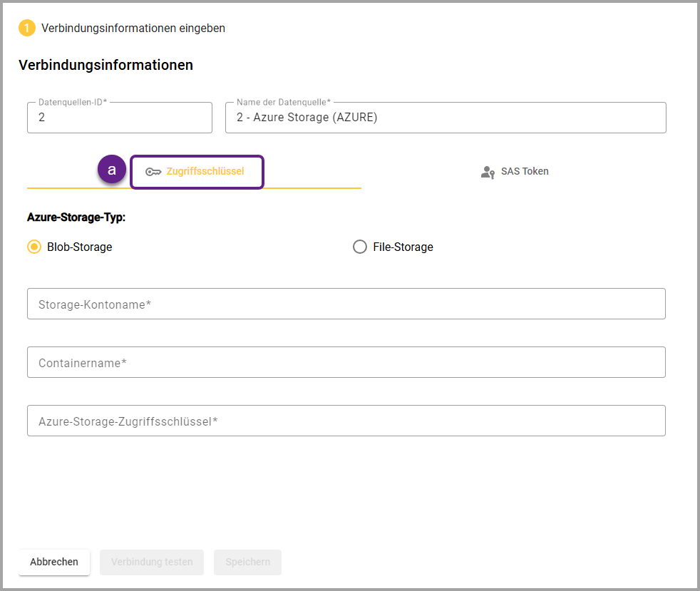The height and width of the screenshot is (591, 700).
Task: Click the Verbindung testen button
Action: (152, 562)
